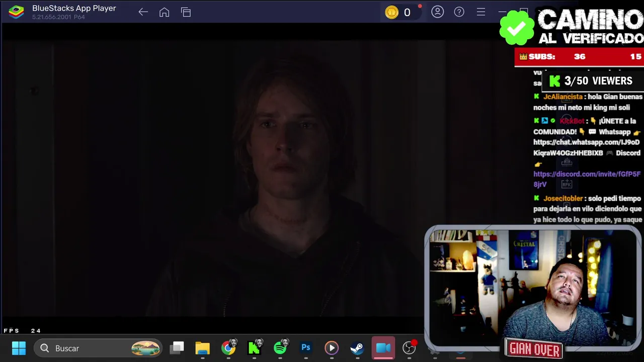644x362 pixels.
Task: Open the BlueStacks home screen
Action: [164, 12]
